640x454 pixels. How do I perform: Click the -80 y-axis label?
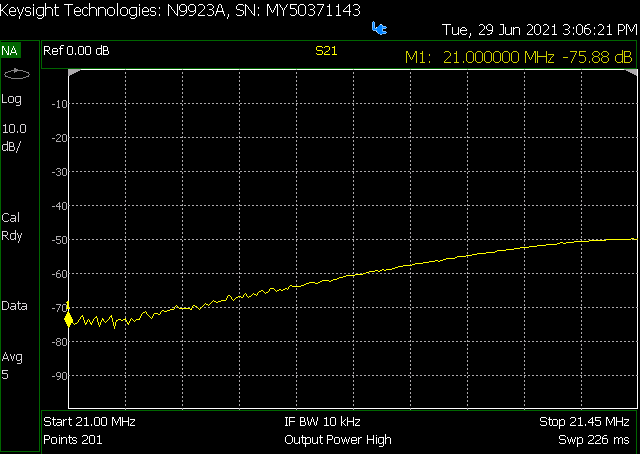pyautogui.click(x=59, y=342)
